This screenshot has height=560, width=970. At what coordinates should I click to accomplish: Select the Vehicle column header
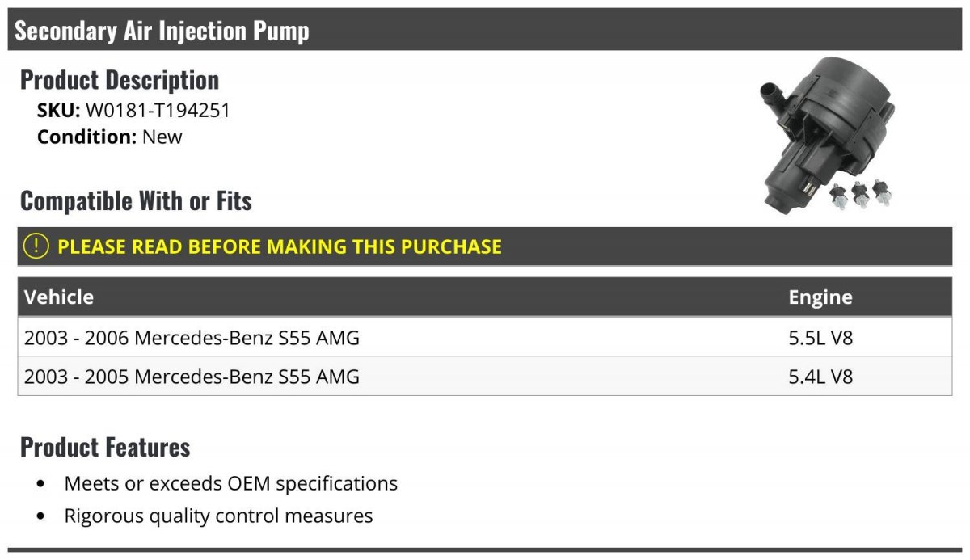point(59,297)
